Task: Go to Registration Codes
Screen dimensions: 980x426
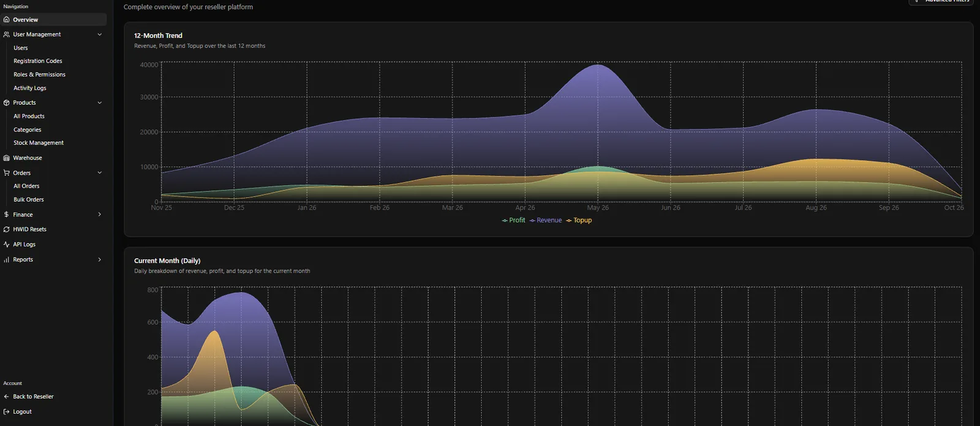Action: click(38, 61)
